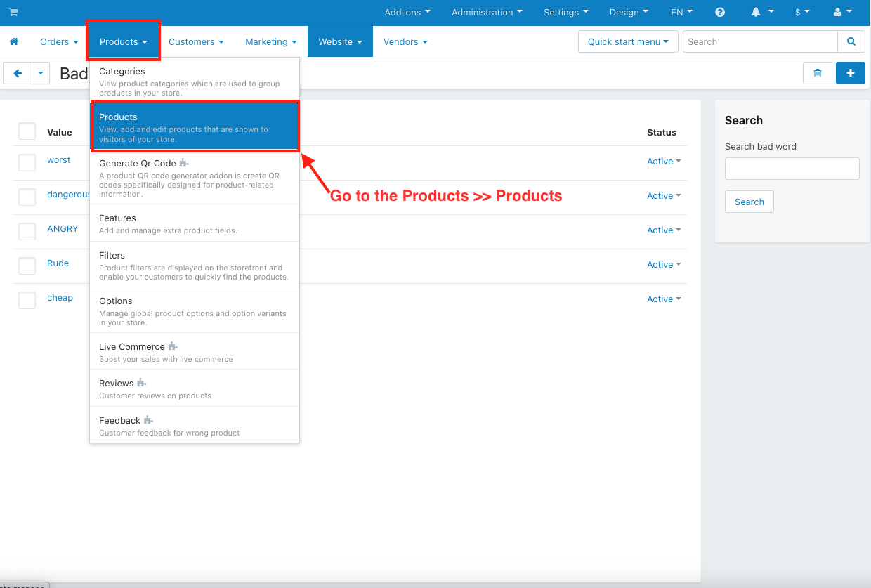
Task: Select Categories in Products dropdown
Action: click(x=195, y=81)
